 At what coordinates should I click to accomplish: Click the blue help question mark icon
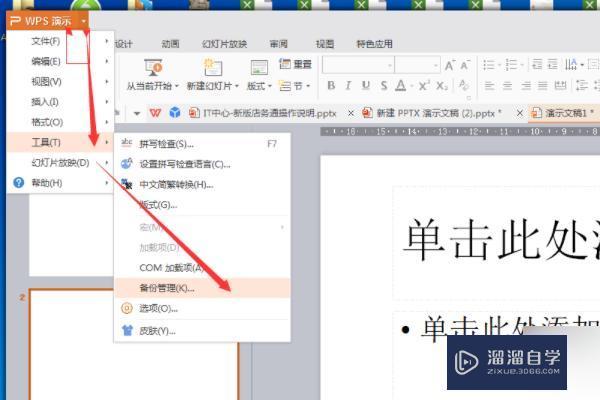(x=18, y=183)
